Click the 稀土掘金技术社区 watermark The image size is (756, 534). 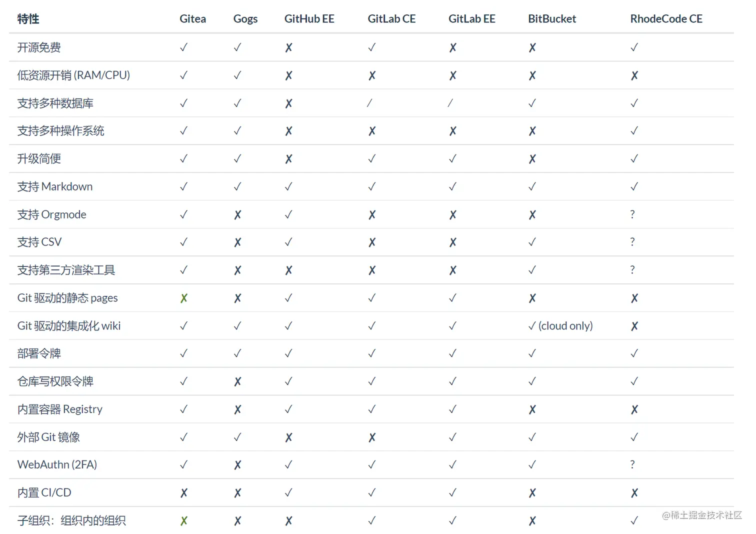702,515
